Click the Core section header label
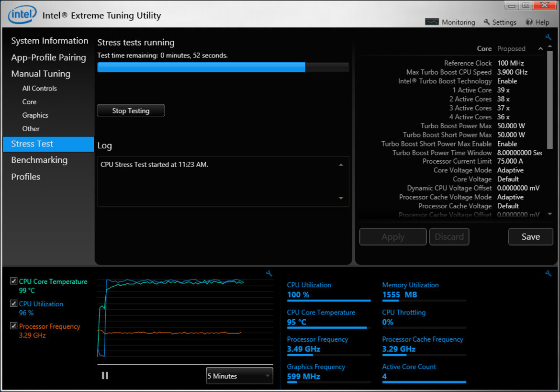Screen dimensions: 560x392 (484, 48)
